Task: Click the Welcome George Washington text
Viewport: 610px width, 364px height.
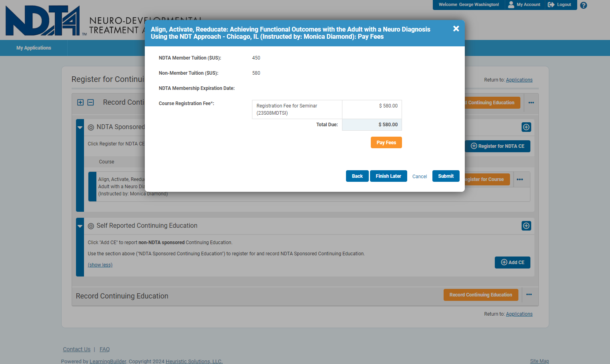Action: (x=469, y=5)
